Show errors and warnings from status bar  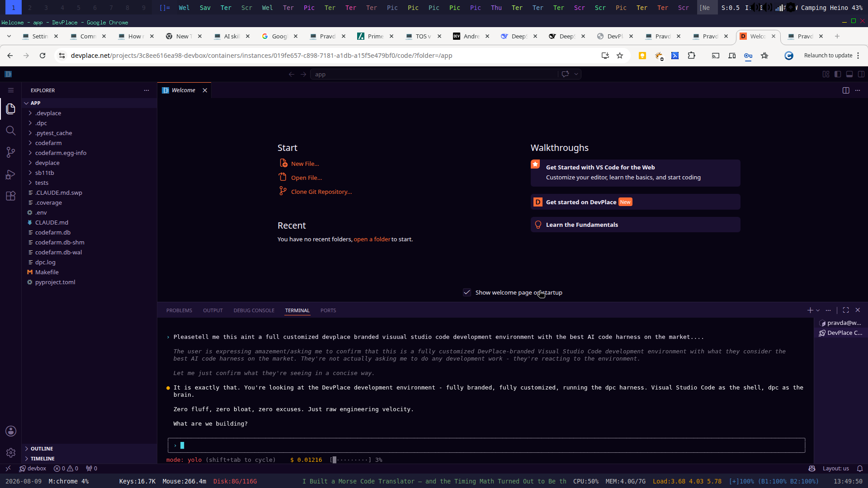pyautogui.click(x=66, y=469)
